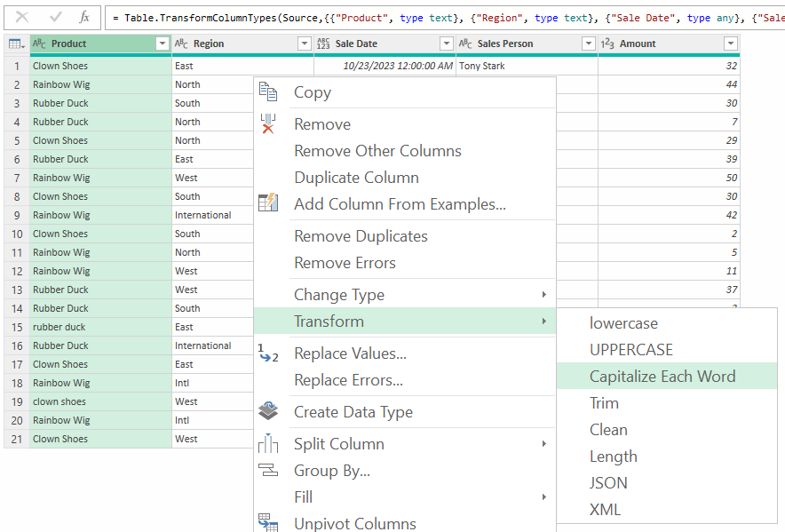
Task: Click the Add Column From Examples icon
Action: [268, 203]
